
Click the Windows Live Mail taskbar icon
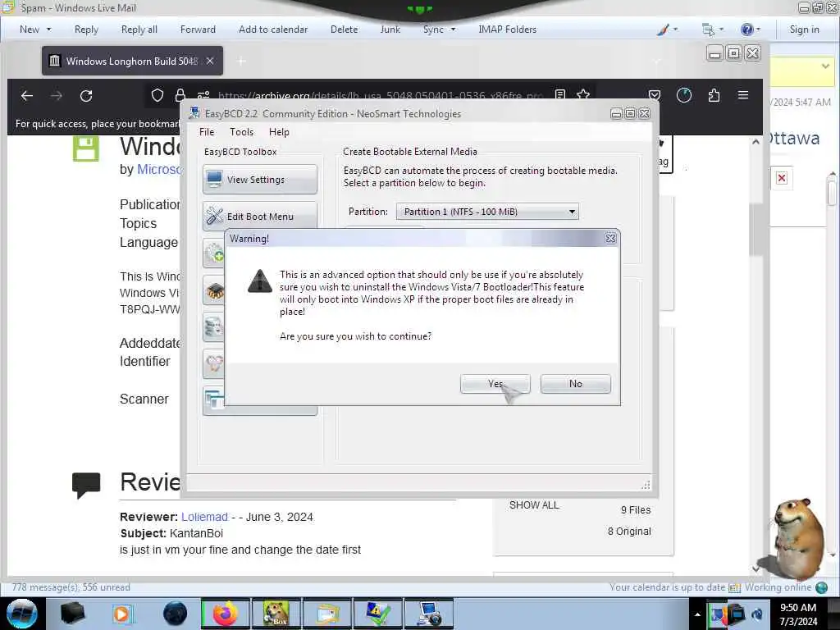326,614
